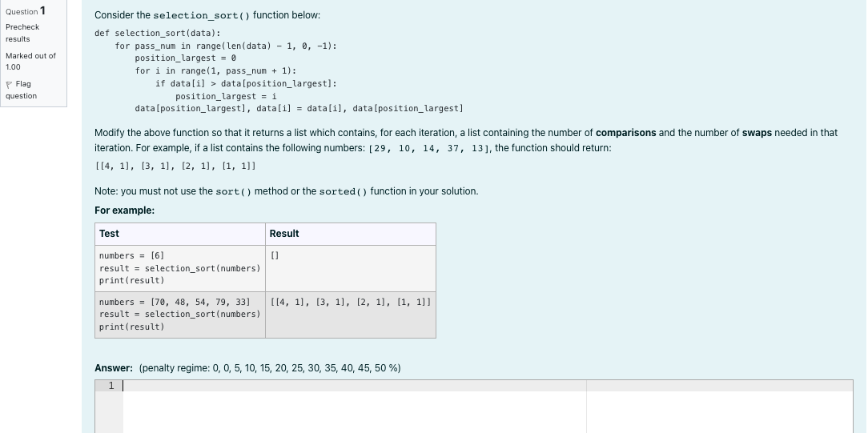Click the 'For example:' label
This screenshot has width=868, height=433.
pos(125,210)
